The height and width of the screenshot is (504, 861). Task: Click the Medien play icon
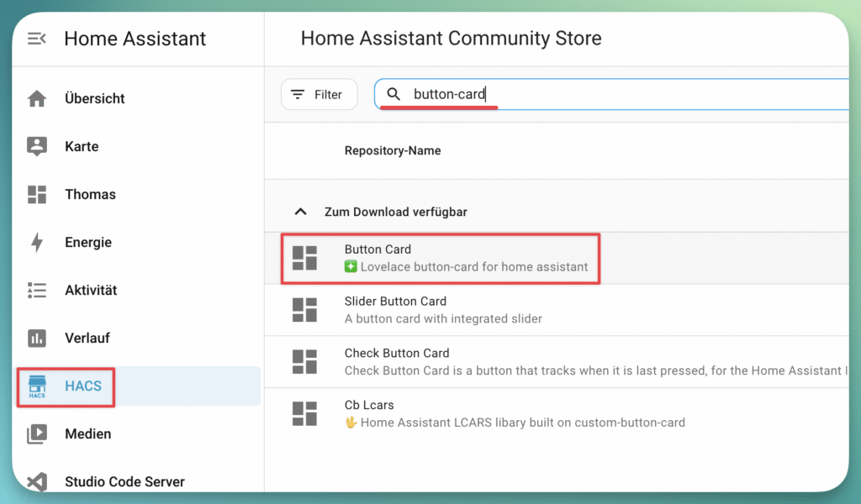coord(37,434)
